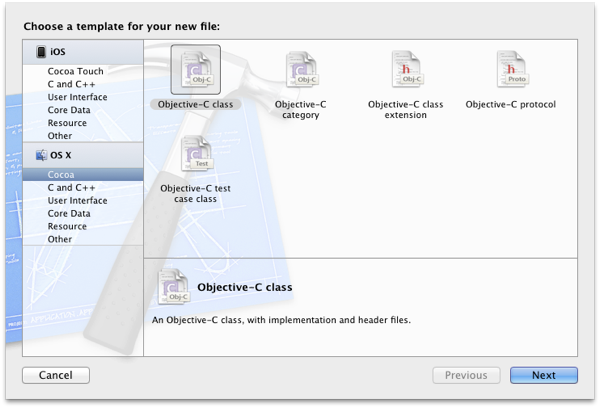Click the Objective-C class icon in description pane
Screen dimensions: 600x408
[174, 287]
